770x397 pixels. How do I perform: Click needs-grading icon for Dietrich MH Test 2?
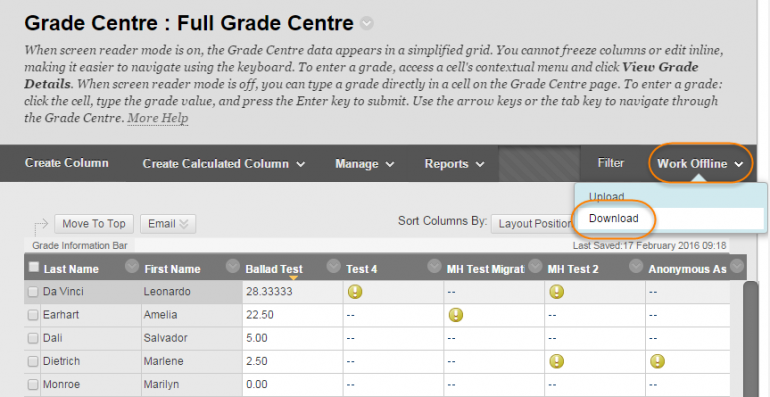click(x=556, y=362)
